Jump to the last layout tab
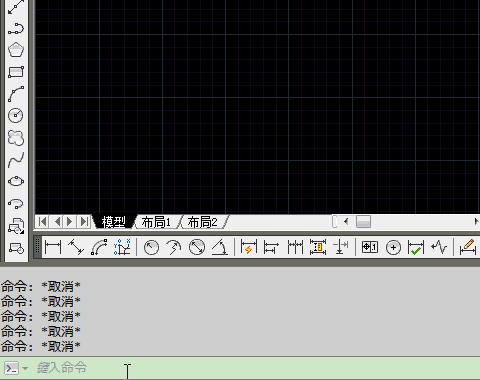 (x=84, y=222)
